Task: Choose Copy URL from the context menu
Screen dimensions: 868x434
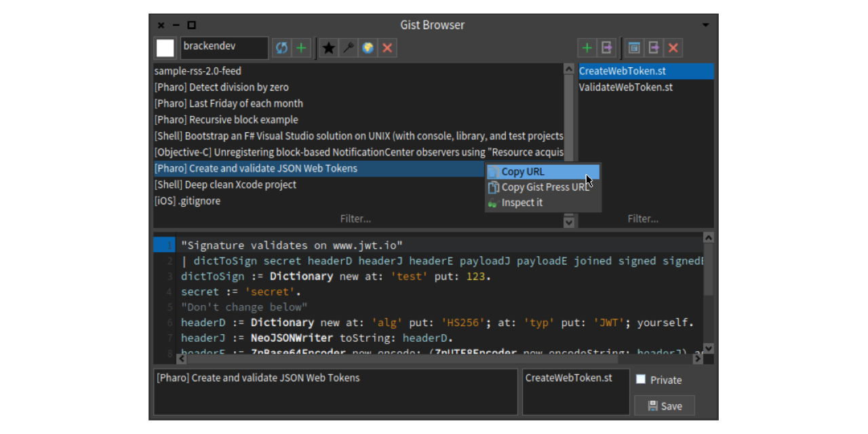Action: coord(523,172)
